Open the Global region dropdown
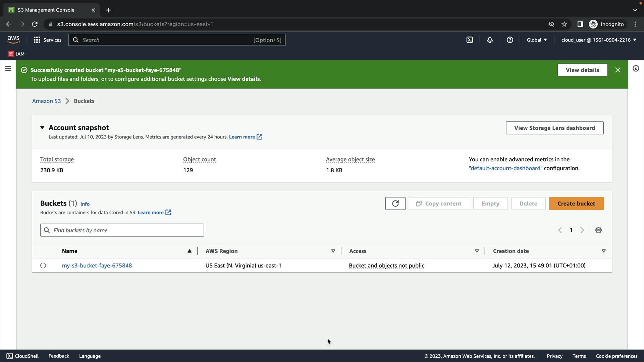This screenshot has height=362, width=644. pos(537,40)
